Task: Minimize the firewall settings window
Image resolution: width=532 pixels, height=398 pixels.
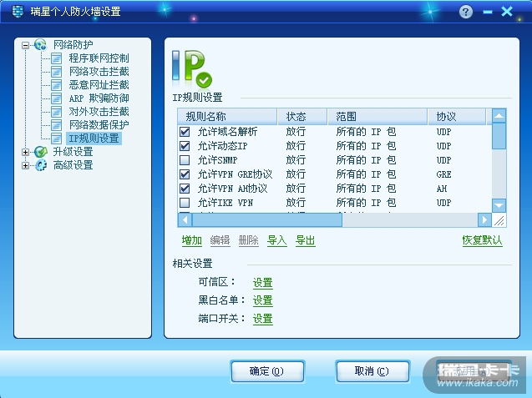Action: [488, 13]
